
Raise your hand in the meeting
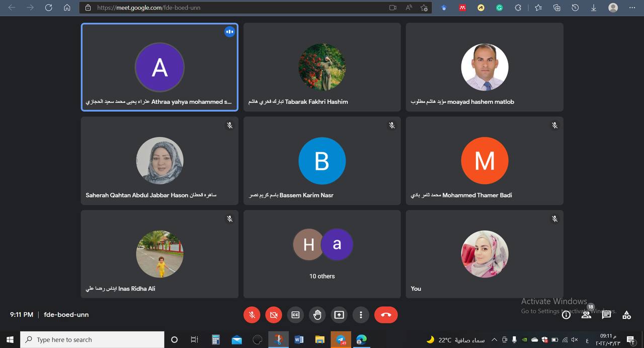click(317, 315)
